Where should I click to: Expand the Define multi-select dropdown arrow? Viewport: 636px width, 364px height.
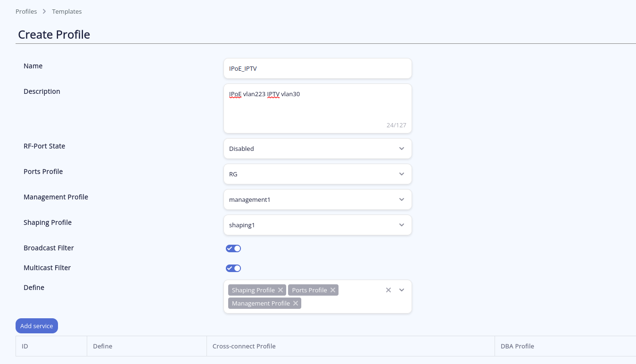tap(402, 290)
